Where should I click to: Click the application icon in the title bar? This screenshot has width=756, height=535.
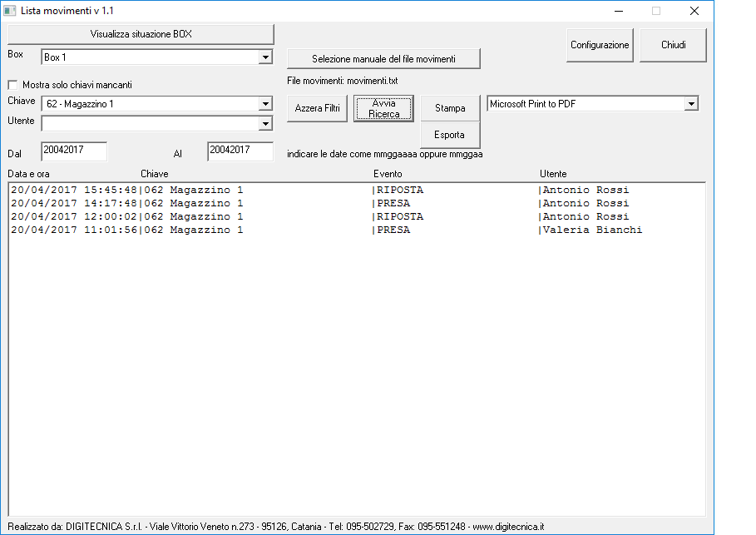pyautogui.click(x=10, y=11)
